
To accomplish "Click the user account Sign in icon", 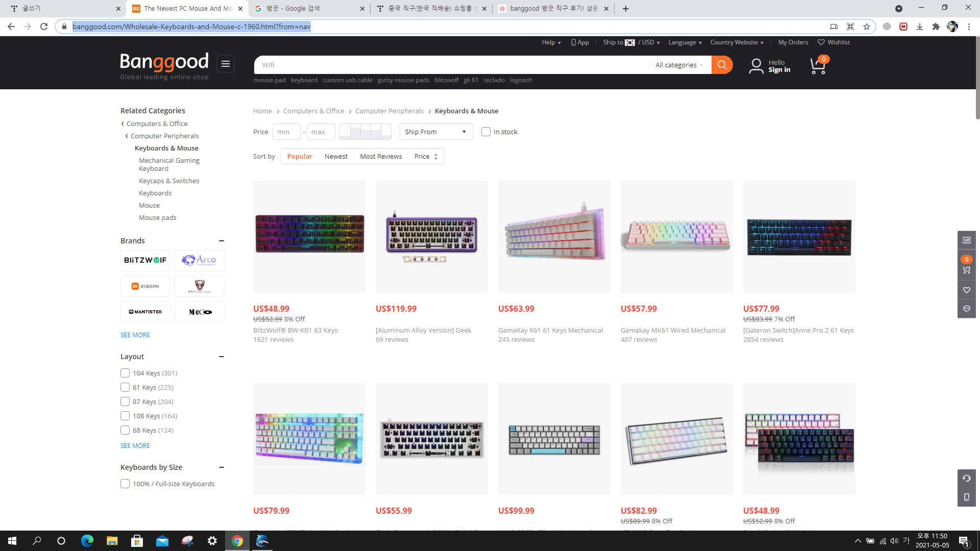I will (x=756, y=66).
